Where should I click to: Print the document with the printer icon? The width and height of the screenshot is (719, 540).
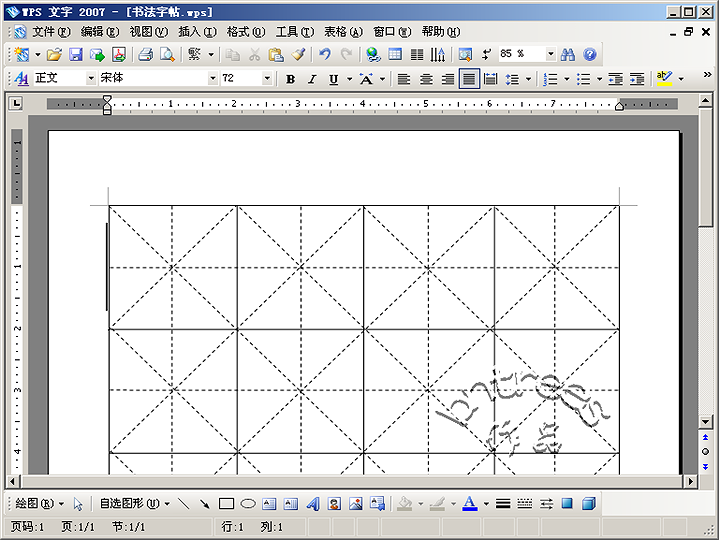tap(145, 55)
